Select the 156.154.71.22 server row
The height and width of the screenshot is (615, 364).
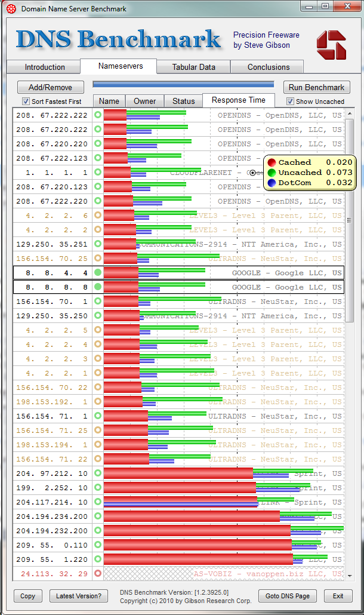(178, 459)
